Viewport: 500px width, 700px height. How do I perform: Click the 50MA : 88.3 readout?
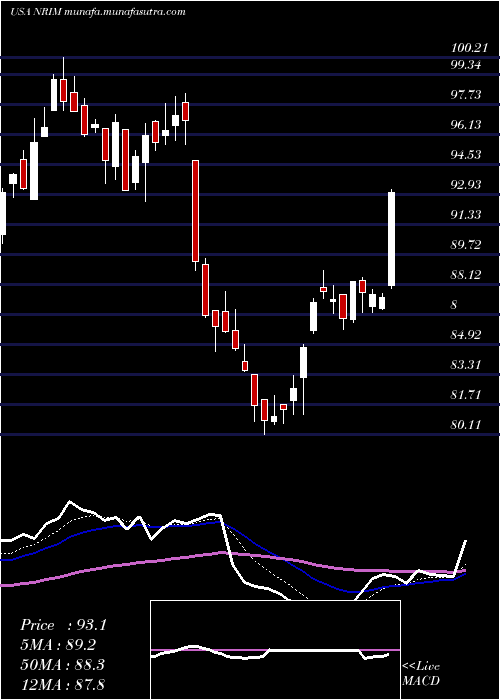62,665
